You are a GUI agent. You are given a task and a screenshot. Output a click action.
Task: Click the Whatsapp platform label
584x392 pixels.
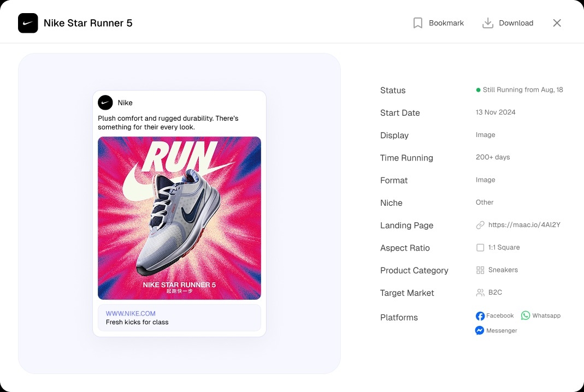pos(546,316)
